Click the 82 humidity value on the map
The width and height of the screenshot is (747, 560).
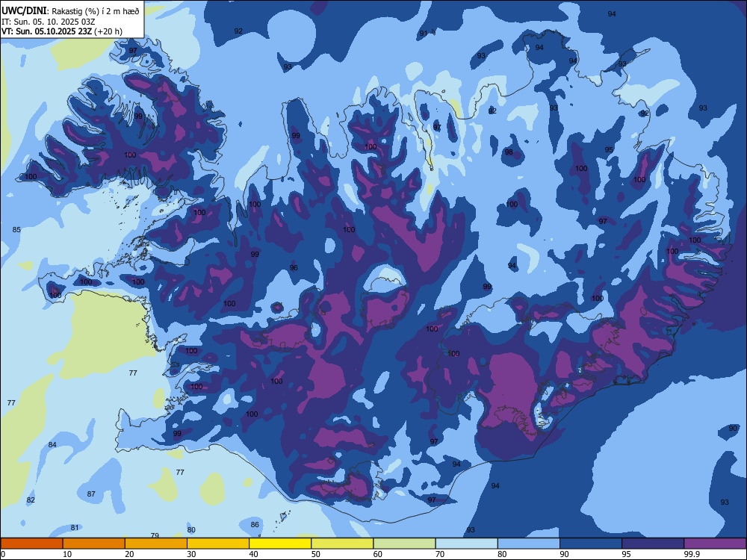pos(31,500)
